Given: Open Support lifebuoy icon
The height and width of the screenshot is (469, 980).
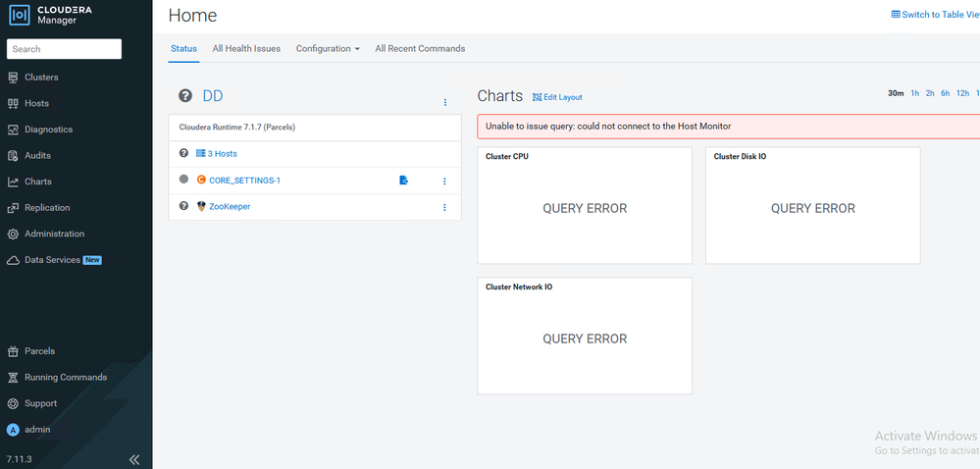Looking at the screenshot, I should coord(13,404).
